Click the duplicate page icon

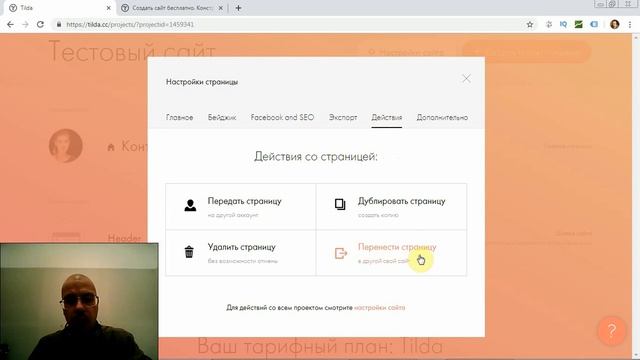point(340,204)
